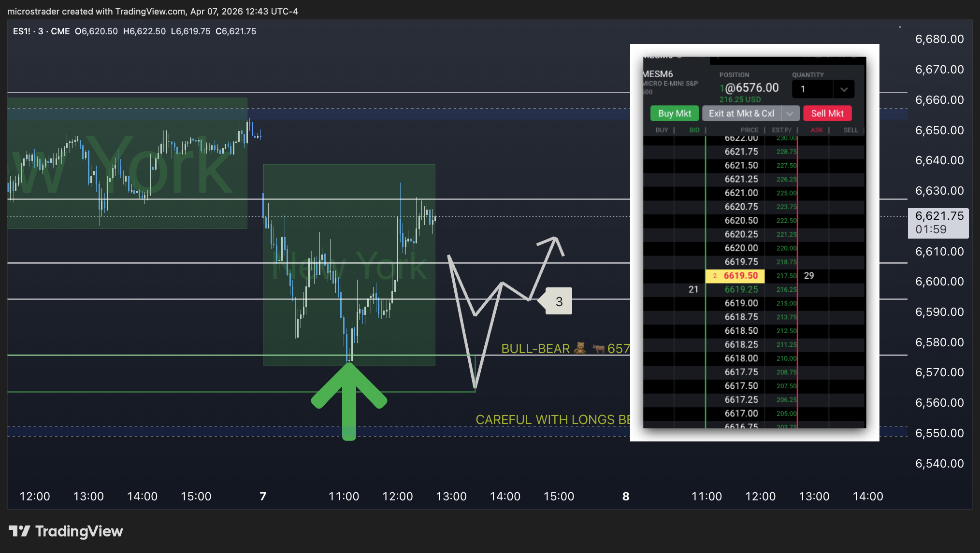Click the position value 1@6576.00
This screenshot has height=553, width=980.
click(749, 88)
